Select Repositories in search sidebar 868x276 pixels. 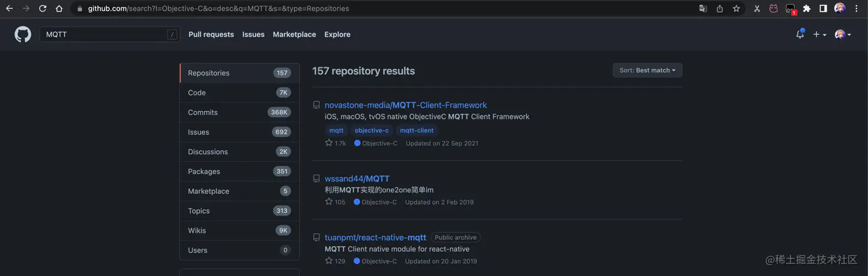239,73
